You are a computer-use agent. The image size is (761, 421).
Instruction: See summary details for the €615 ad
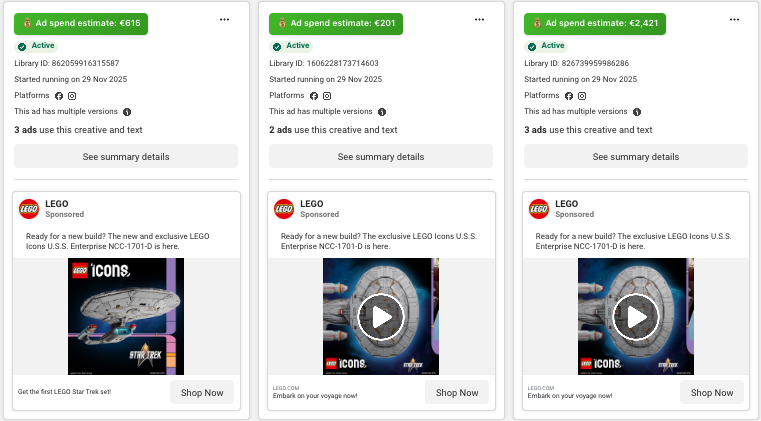(126, 156)
